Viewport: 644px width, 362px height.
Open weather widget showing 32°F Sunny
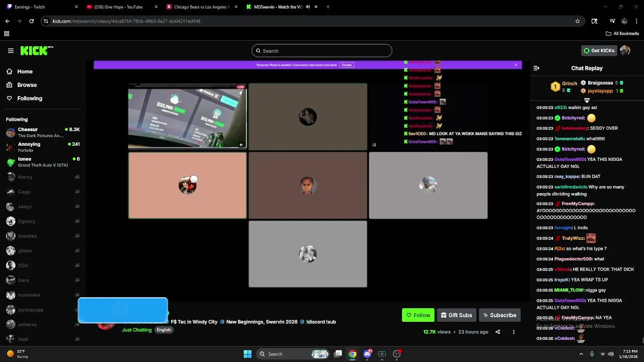[18, 354]
